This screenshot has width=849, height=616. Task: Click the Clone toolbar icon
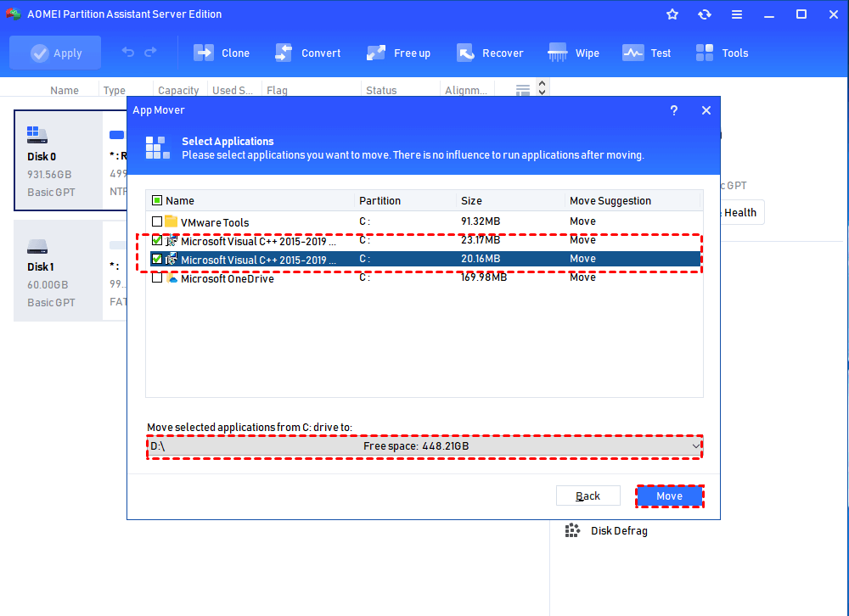[x=204, y=53]
